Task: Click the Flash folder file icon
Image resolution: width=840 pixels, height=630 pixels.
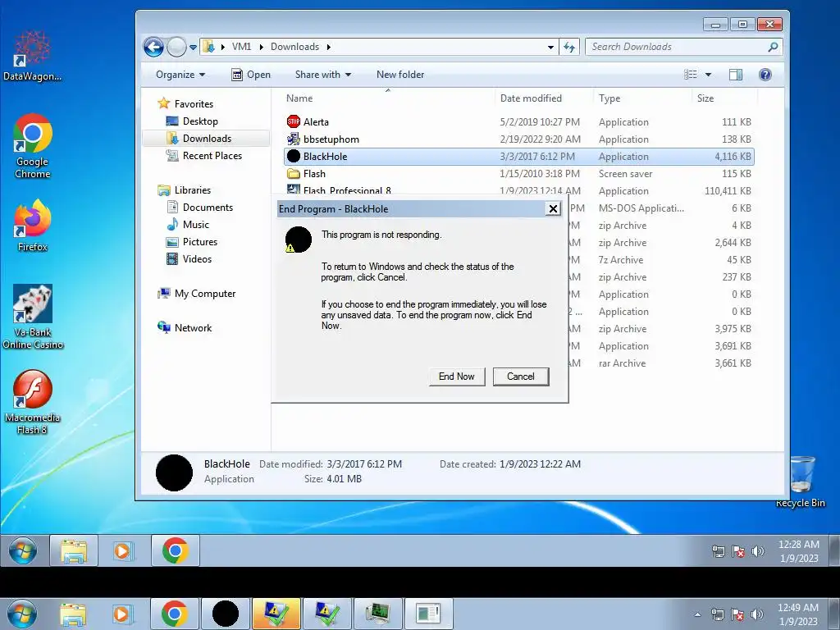Action: pos(293,174)
